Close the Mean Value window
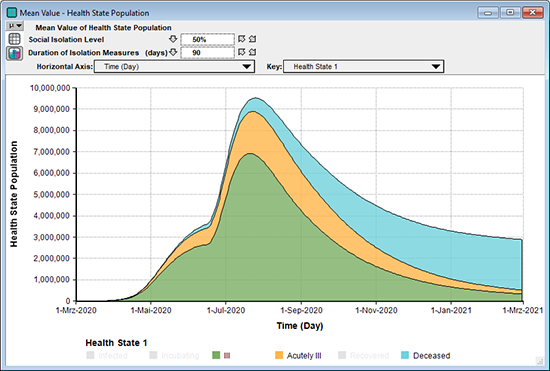 532,13
